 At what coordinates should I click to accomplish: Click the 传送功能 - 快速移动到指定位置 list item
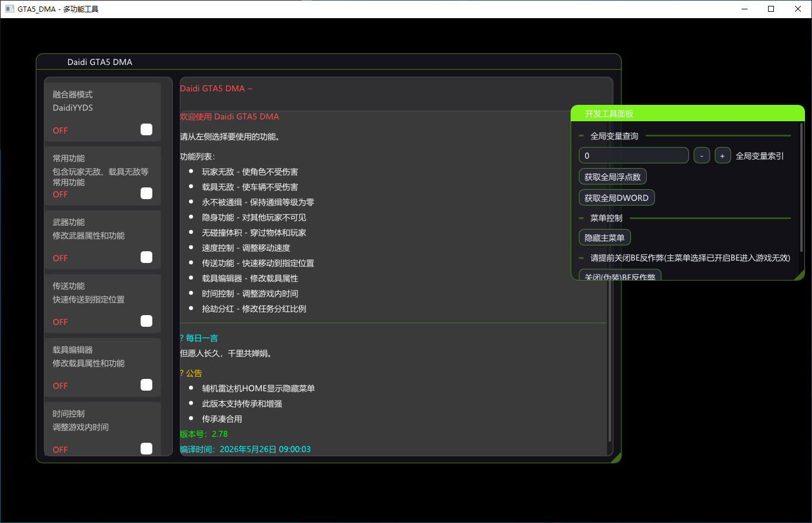(x=258, y=263)
